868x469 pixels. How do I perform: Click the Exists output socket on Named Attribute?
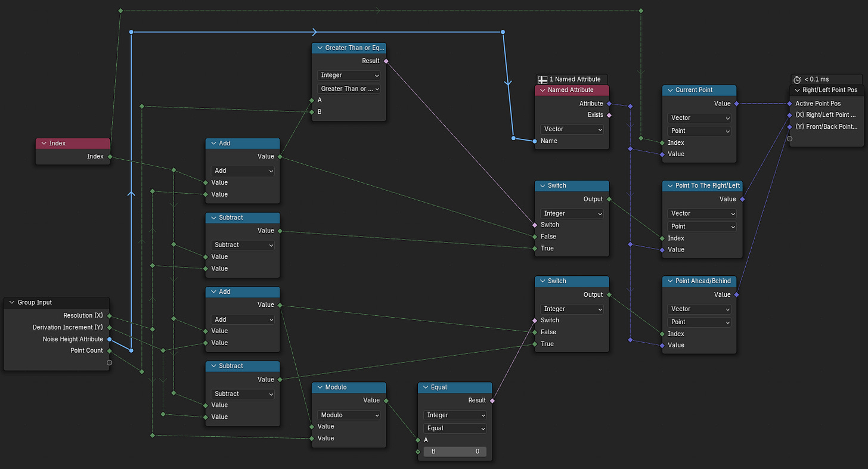click(x=609, y=115)
